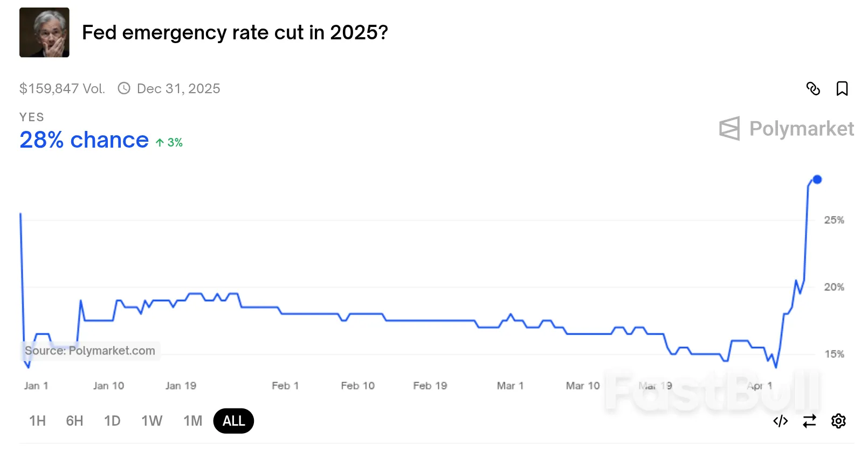
Task: Open the Source: Polymarket.com link
Action: [89, 351]
